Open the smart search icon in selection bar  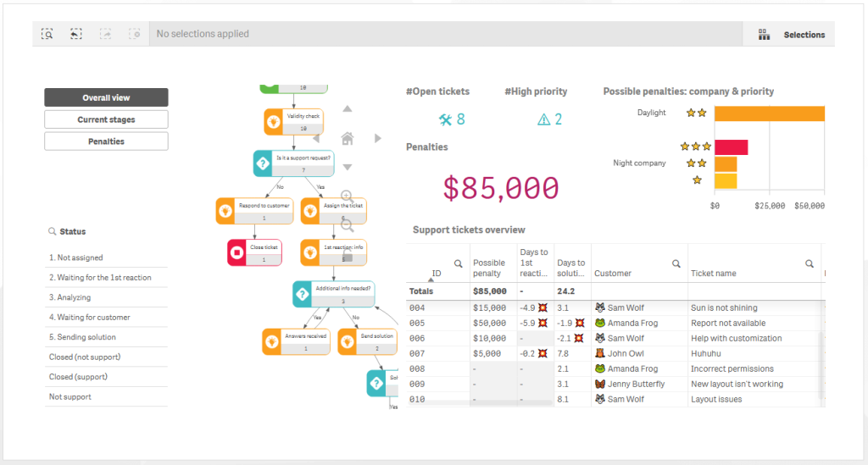(47, 34)
